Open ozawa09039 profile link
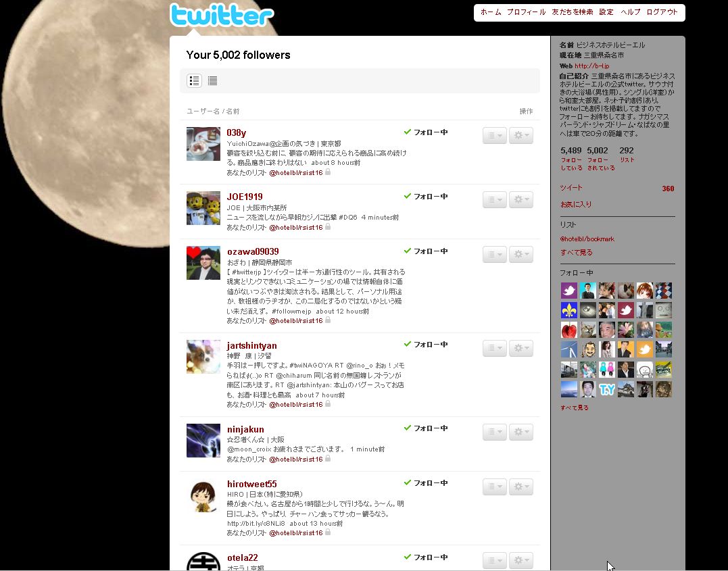This screenshot has width=728, height=571. (253, 251)
